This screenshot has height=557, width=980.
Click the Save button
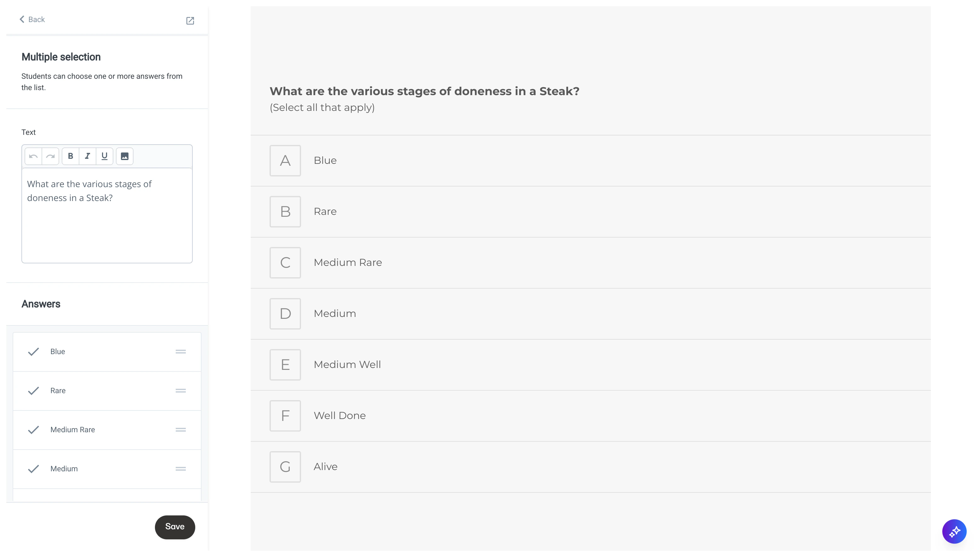point(174,527)
